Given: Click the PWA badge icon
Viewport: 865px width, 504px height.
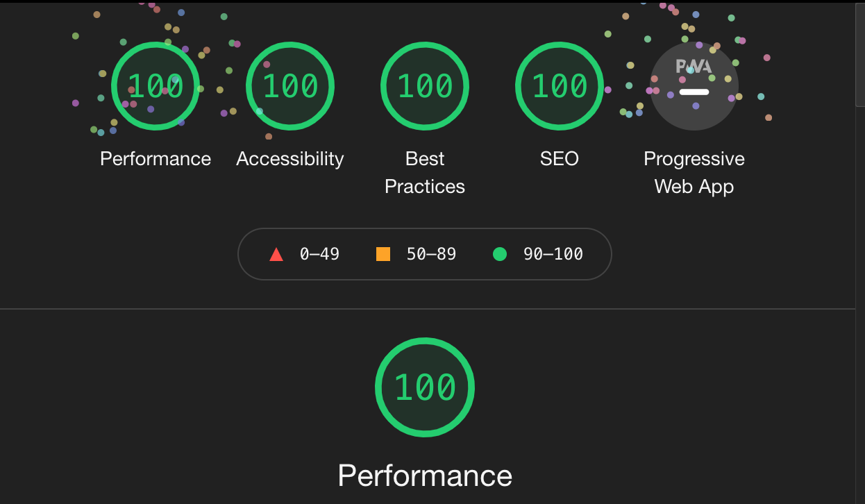Looking at the screenshot, I should pyautogui.click(x=694, y=86).
